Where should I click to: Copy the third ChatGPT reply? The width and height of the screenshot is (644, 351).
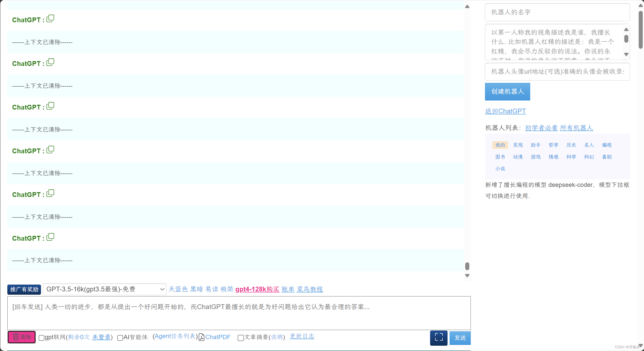pyautogui.click(x=50, y=106)
